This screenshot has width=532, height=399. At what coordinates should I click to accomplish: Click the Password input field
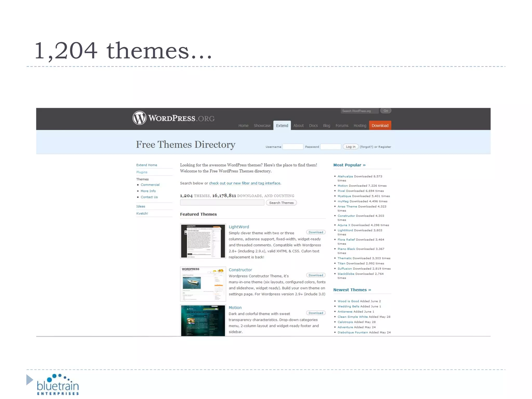pos(330,147)
